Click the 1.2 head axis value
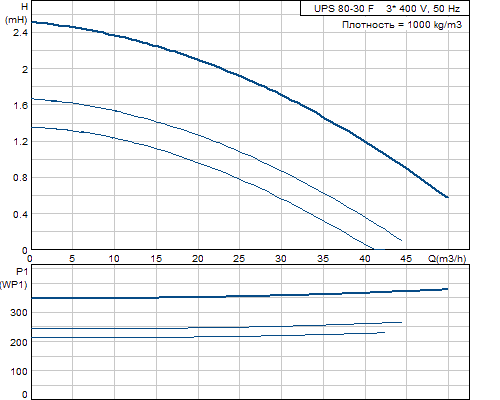The image size is (500, 400). [20, 141]
